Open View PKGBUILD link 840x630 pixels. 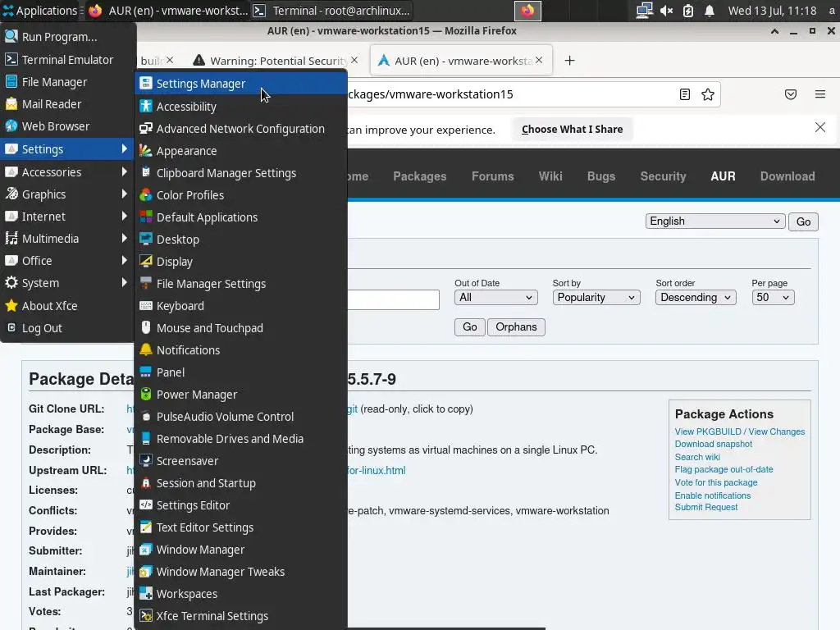708,431
